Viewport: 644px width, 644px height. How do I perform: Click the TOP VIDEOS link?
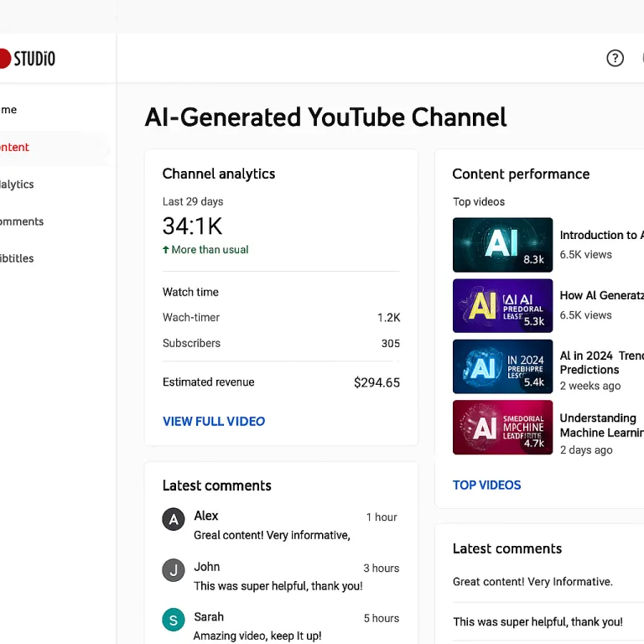[486, 485]
